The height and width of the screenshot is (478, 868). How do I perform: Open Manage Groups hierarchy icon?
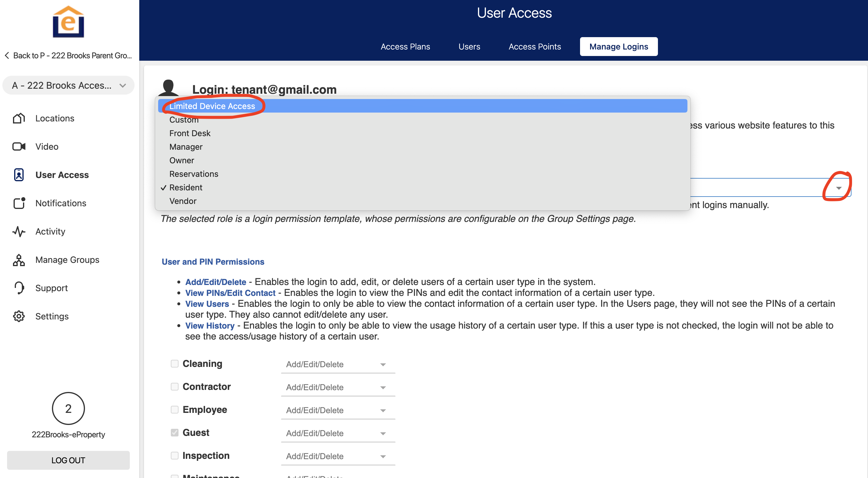pyautogui.click(x=19, y=260)
